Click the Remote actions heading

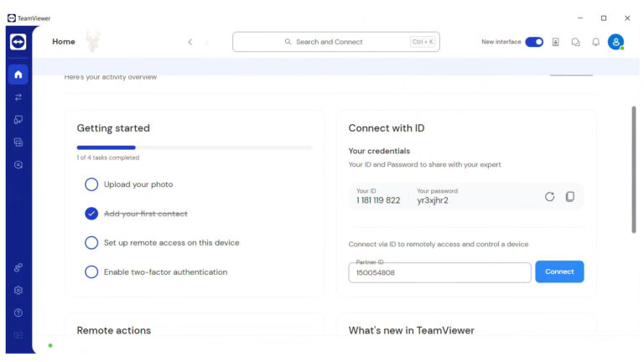[114, 330]
